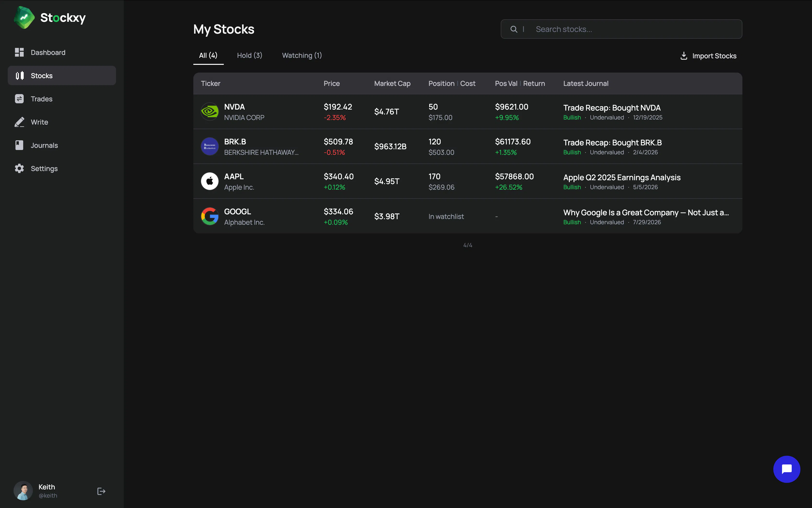Click the +26.52% return value
The width and height of the screenshot is (812, 508).
tap(508, 187)
